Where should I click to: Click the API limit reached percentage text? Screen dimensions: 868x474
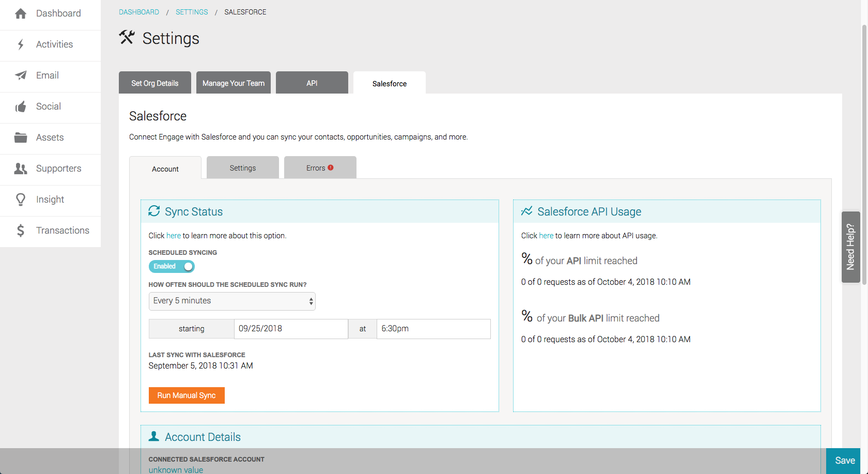pos(579,259)
